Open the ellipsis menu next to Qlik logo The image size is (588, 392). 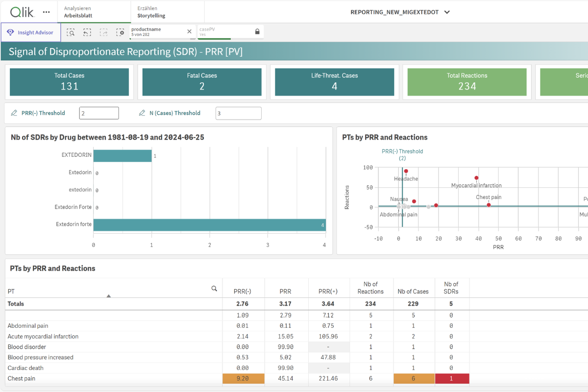click(x=47, y=12)
